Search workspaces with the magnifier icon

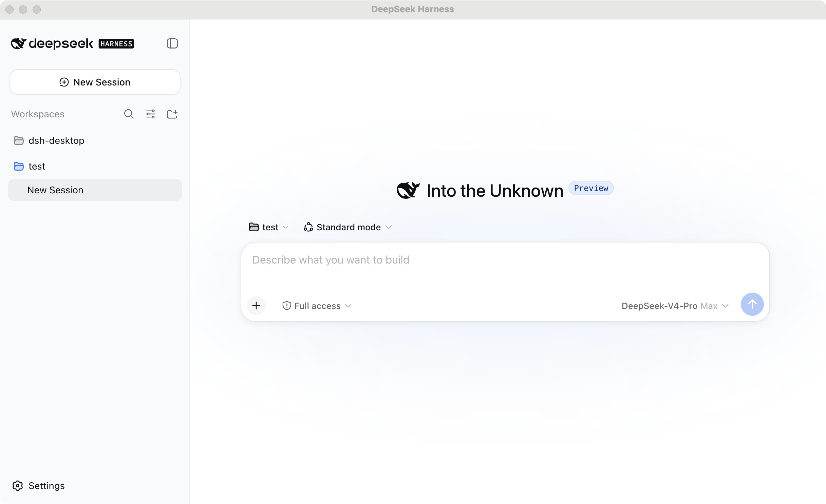[129, 114]
